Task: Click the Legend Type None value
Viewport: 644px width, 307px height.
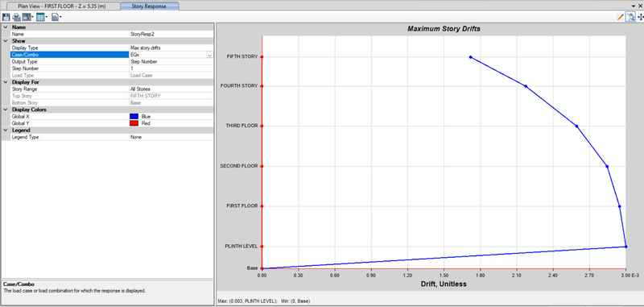Action: 171,137
